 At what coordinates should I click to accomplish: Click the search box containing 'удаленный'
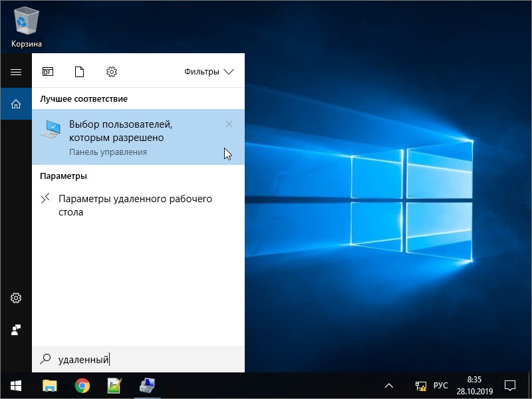coord(138,359)
